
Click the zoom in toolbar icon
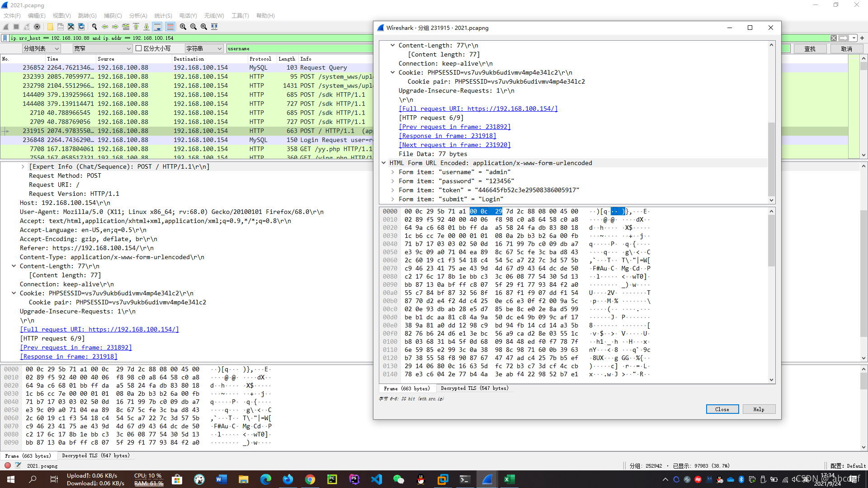pos(183,27)
